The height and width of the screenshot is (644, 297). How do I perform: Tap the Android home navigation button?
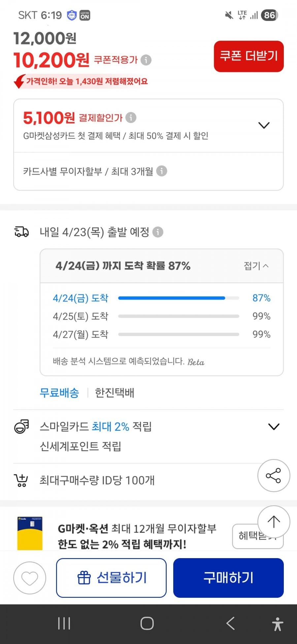click(147, 624)
